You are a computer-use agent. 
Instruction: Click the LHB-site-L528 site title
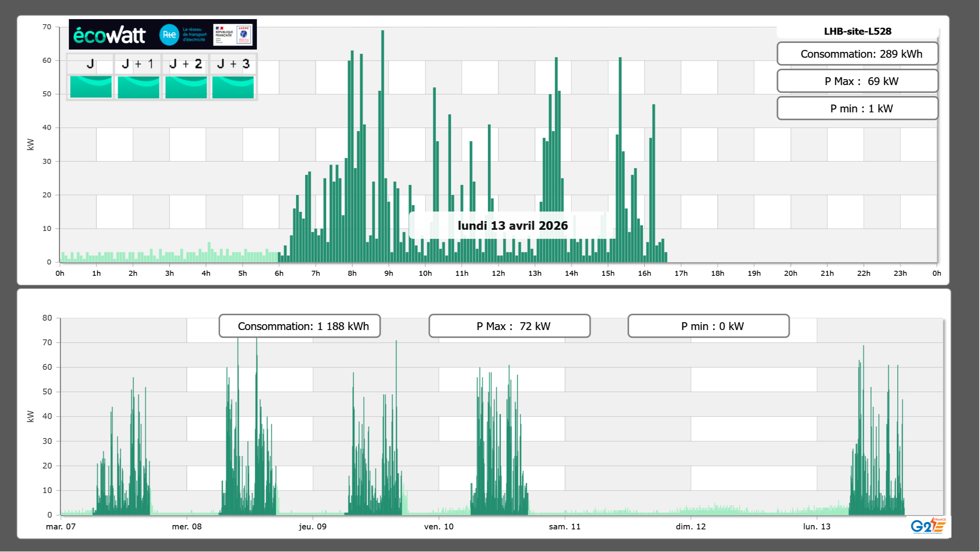pyautogui.click(x=857, y=31)
